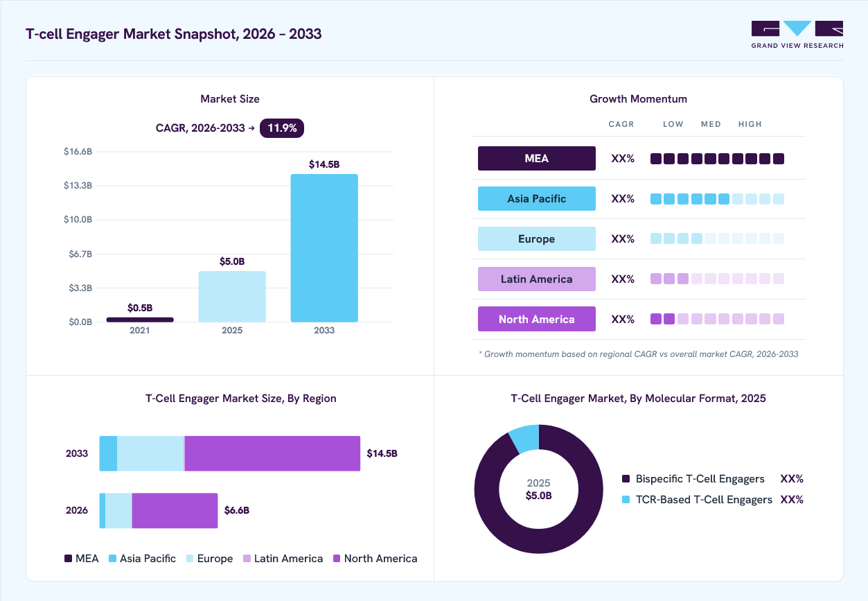Click the Latin America legend color swatch

(x=247, y=559)
